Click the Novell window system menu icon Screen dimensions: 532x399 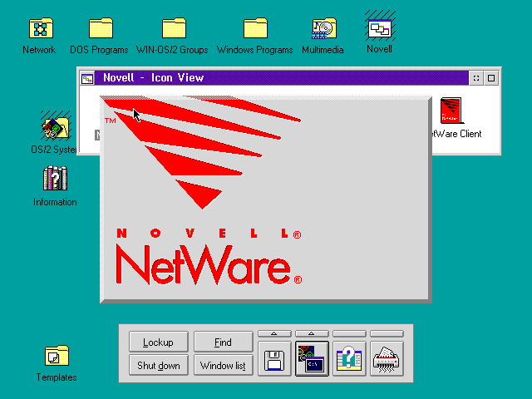click(87, 78)
